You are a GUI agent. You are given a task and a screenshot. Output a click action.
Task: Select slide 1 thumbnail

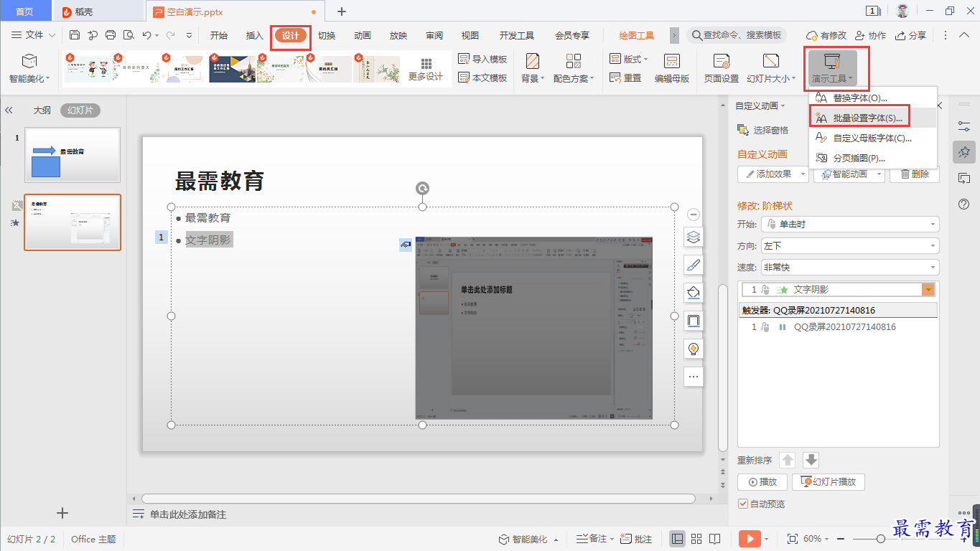pyautogui.click(x=73, y=155)
